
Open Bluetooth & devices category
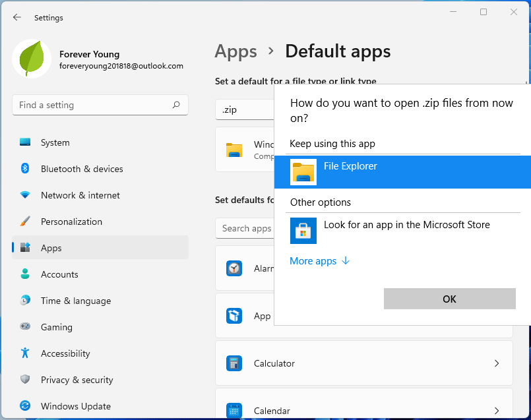(x=100, y=169)
